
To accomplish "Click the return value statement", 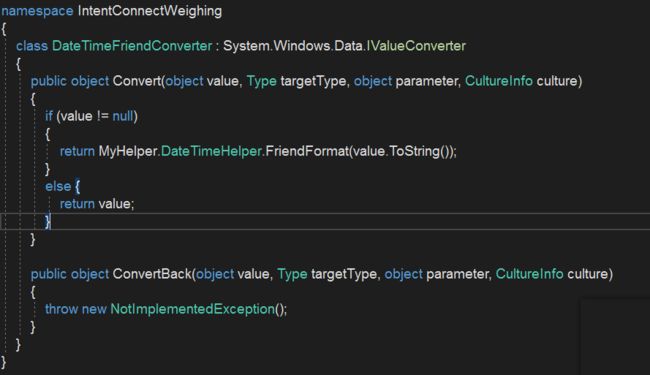I will [97, 204].
